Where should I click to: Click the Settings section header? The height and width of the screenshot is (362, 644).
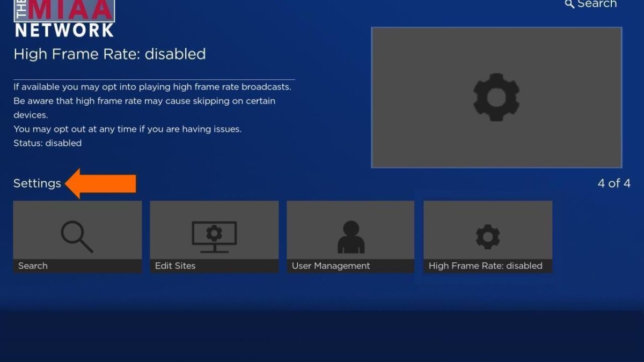[x=37, y=183]
